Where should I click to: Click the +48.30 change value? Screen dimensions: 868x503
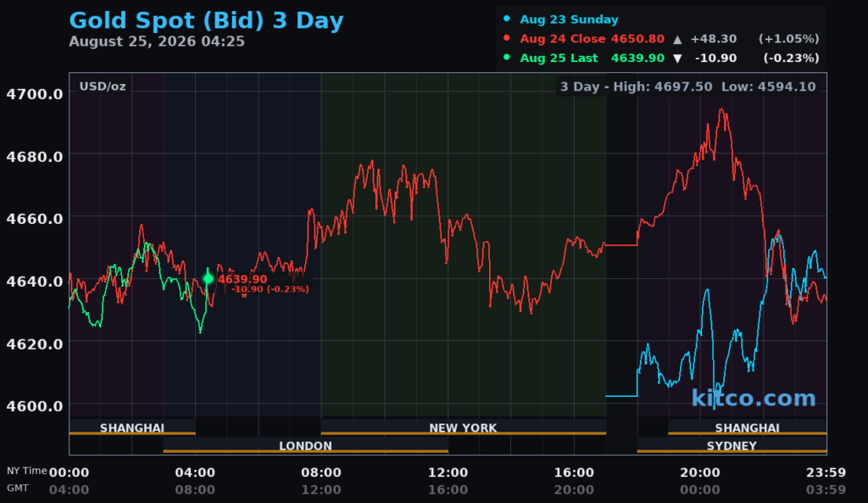pyautogui.click(x=714, y=39)
